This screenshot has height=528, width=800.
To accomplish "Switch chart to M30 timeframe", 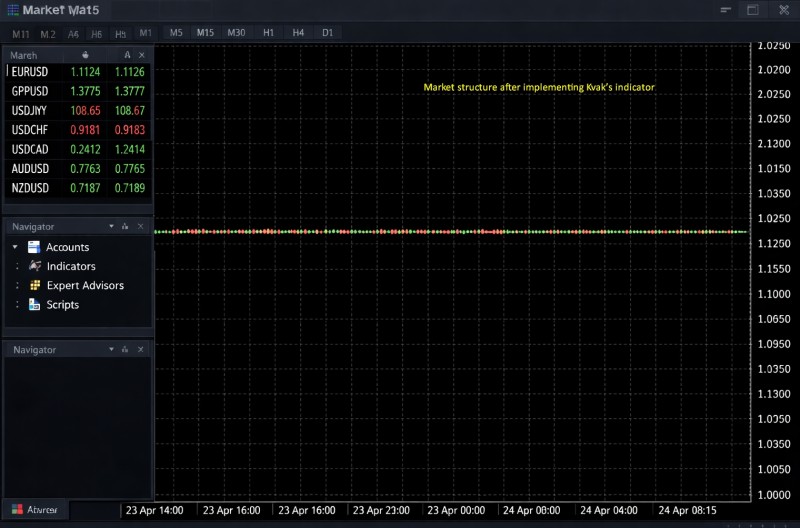I will (236, 33).
